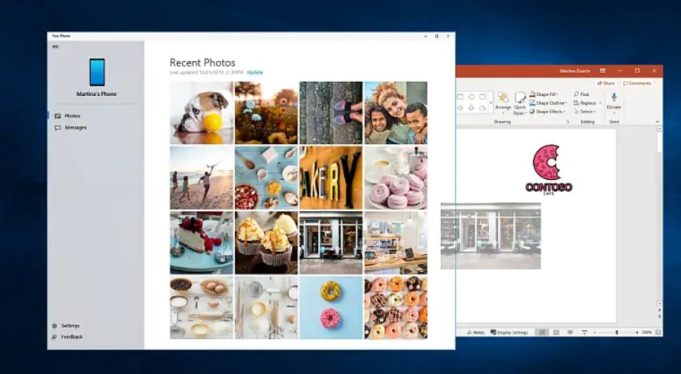
Task: Expand the Shape Outline dropdown
Action: (x=548, y=103)
